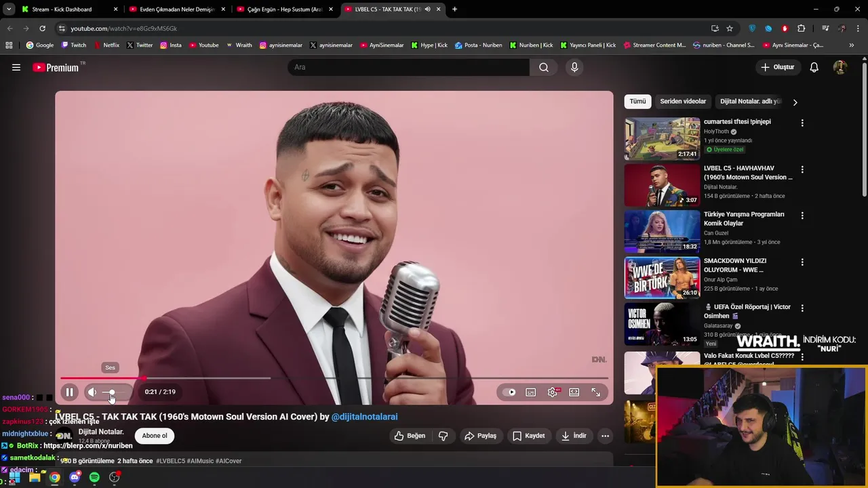868x488 pixels.
Task: Bookmark this page with the star icon
Action: [730, 28]
